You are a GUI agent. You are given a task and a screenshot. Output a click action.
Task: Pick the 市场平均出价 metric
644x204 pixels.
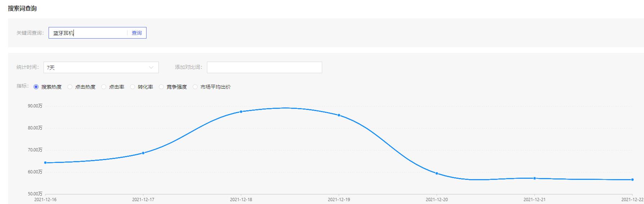(x=195, y=87)
